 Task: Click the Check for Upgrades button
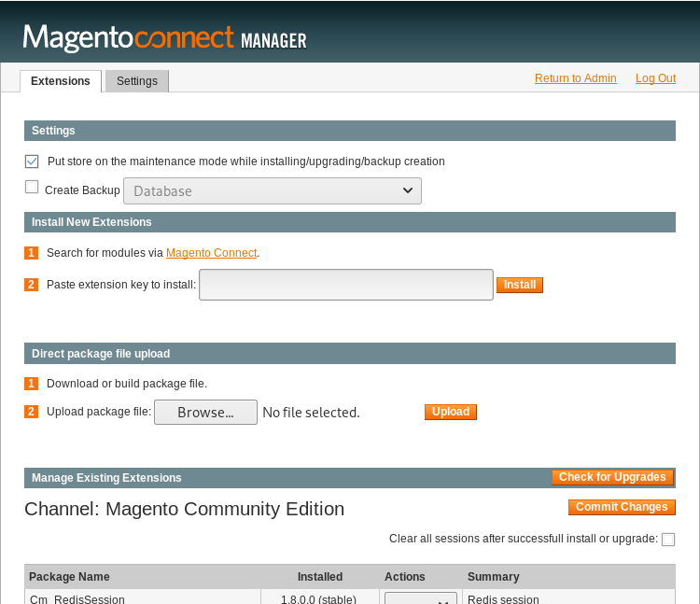[612, 477]
